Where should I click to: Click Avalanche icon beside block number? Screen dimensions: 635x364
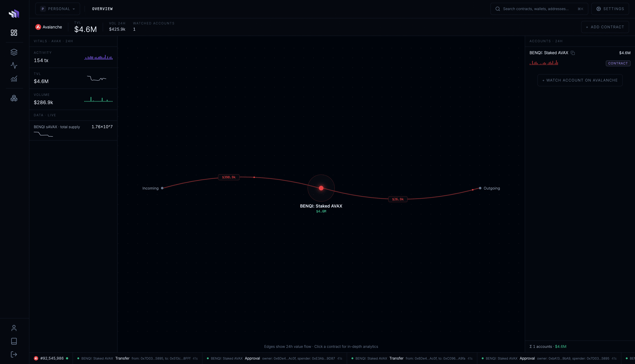[x=36, y=358]
